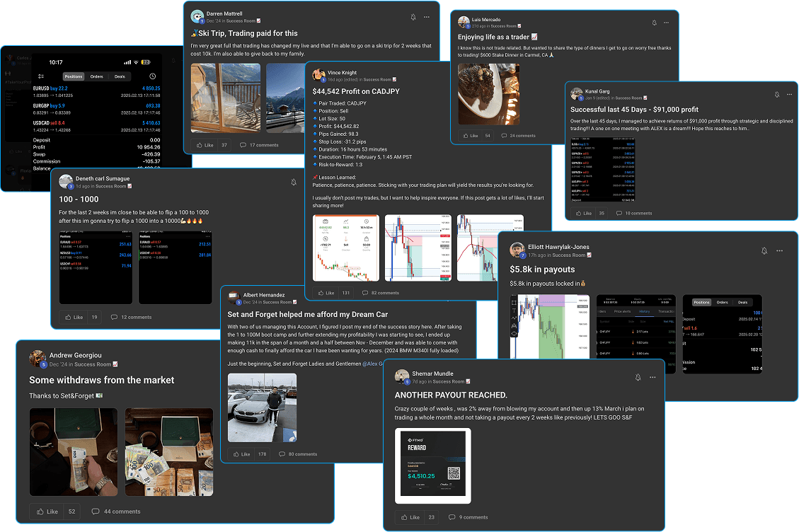Click the bell icon on Shemar Mundle's post
Image resolution: width=799 pixels, height=532 pixels.
[638, 378]
